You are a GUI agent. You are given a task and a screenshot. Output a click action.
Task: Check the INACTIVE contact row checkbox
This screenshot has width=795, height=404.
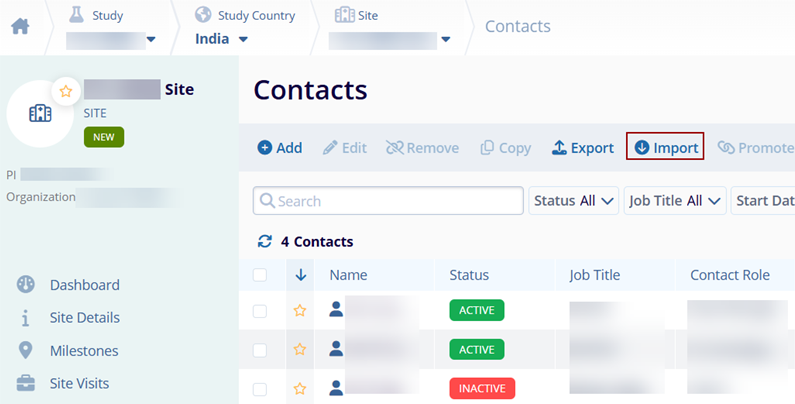(260, 388)
